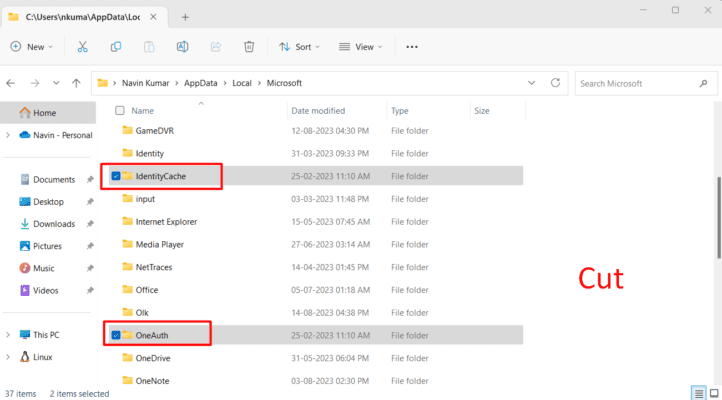The width and height of the screenshot is (722, 400).
Task: Go up one folder level arrow
Action: tap(76, 83)
